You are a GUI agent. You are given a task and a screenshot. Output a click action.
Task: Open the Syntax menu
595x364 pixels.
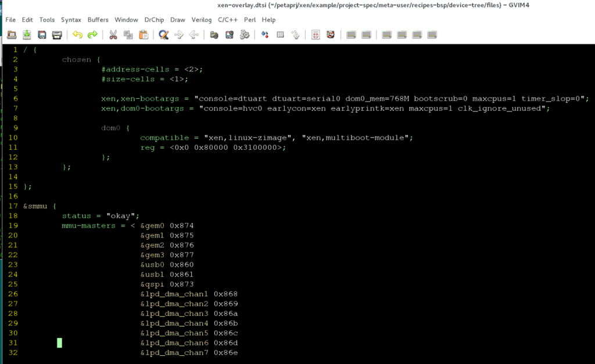[x=71, y=20]
